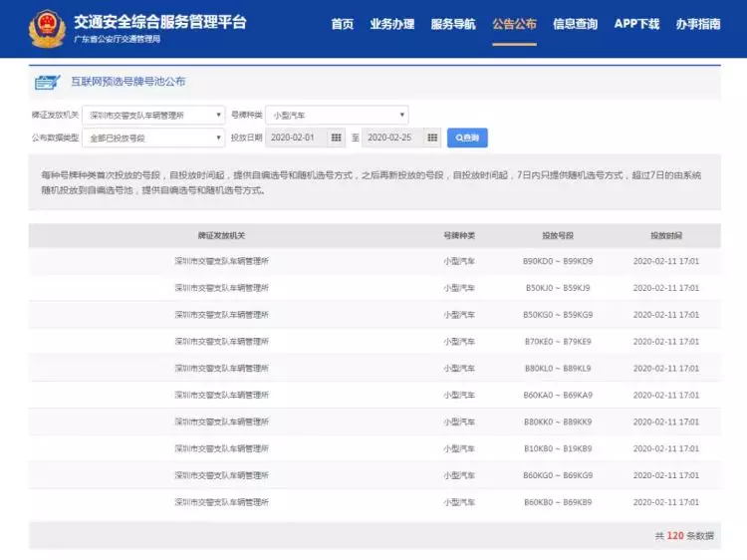Click the 牌证发放机关 column header

click(221, 235)
